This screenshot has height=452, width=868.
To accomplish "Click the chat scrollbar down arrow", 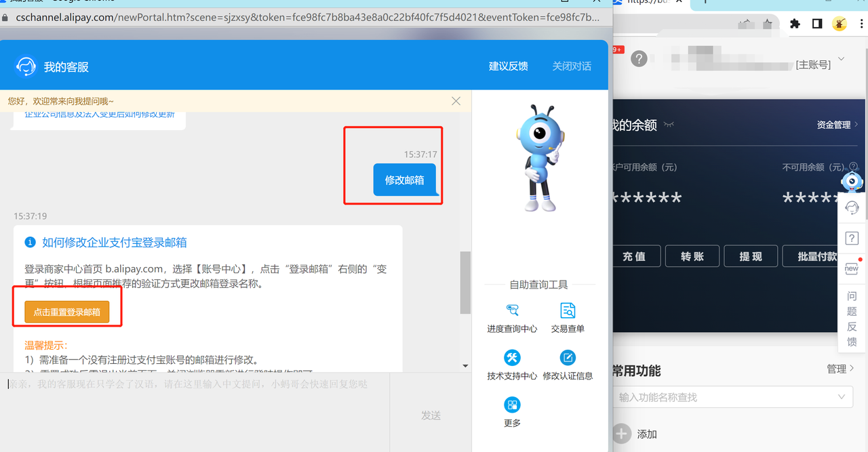I will pos(465,366).
